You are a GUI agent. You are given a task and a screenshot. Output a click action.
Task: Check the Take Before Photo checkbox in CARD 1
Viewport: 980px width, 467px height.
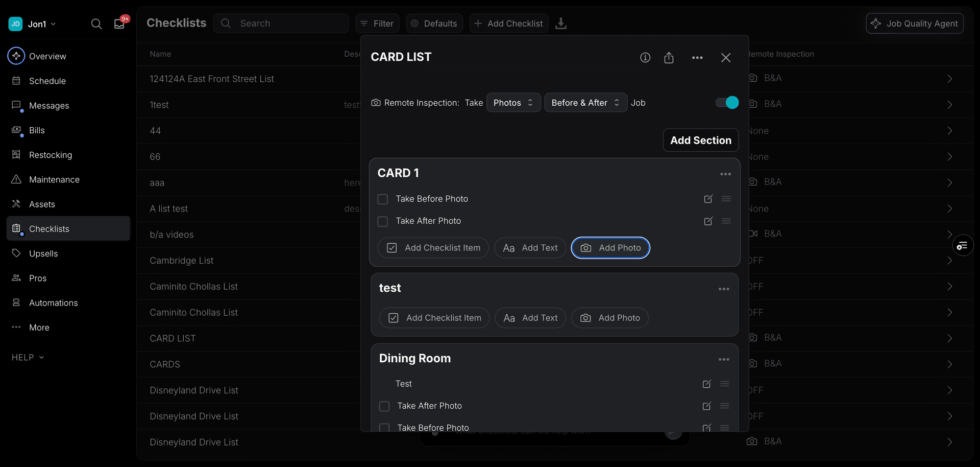pyautogui.click(x=382, y=199)
